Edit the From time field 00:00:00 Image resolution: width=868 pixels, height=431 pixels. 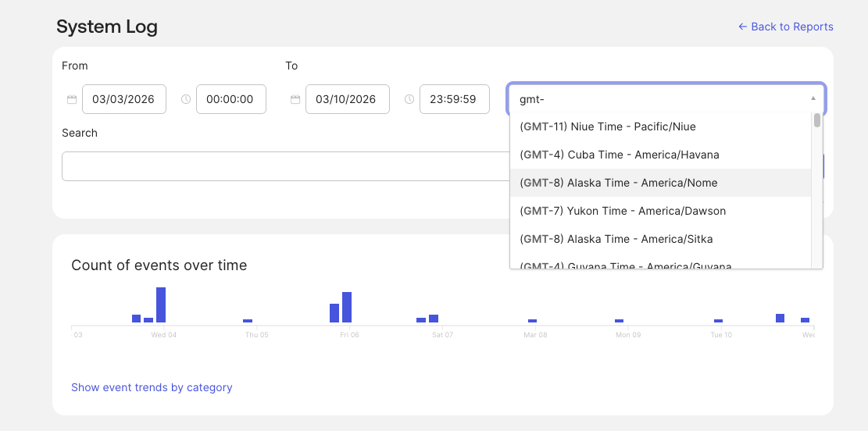(230, 99)
